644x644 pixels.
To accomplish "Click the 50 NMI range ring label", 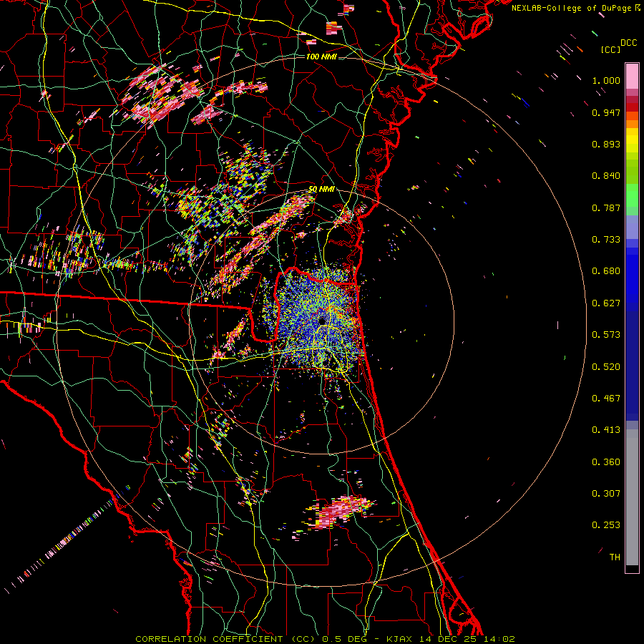I will pos(321,190).
